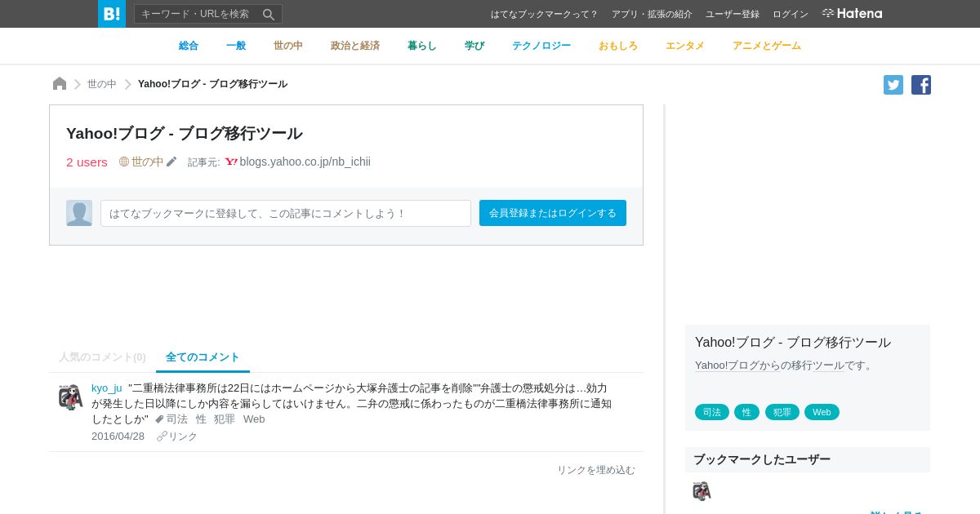Select エンタメ category
The width and height of the screenshot is (980, 514).
point(685,46)
